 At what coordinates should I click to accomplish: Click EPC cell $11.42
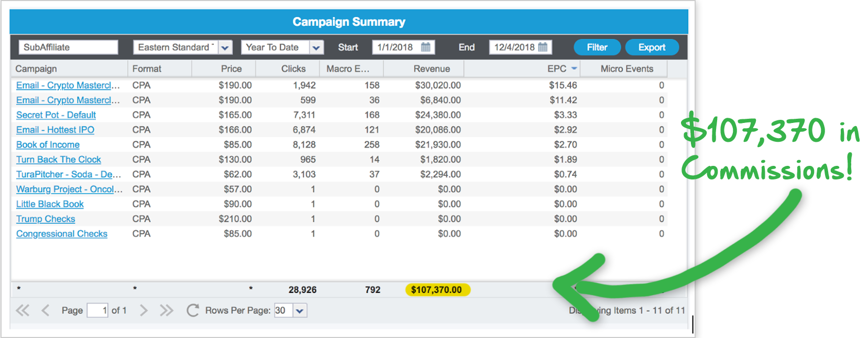pos(563,100)
